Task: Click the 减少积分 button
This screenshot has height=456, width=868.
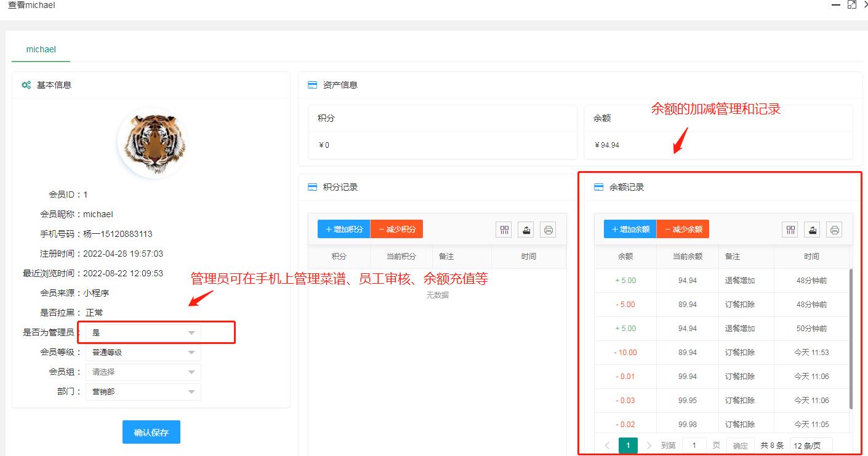Action: [x=397, y=230]
